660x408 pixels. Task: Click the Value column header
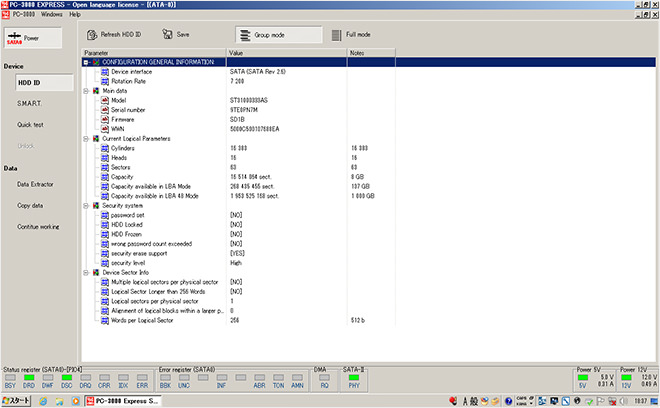(x=286, y=53)
